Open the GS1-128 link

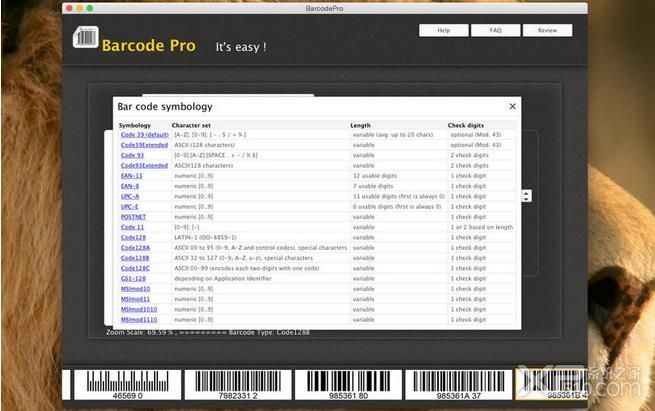point(133,279)
